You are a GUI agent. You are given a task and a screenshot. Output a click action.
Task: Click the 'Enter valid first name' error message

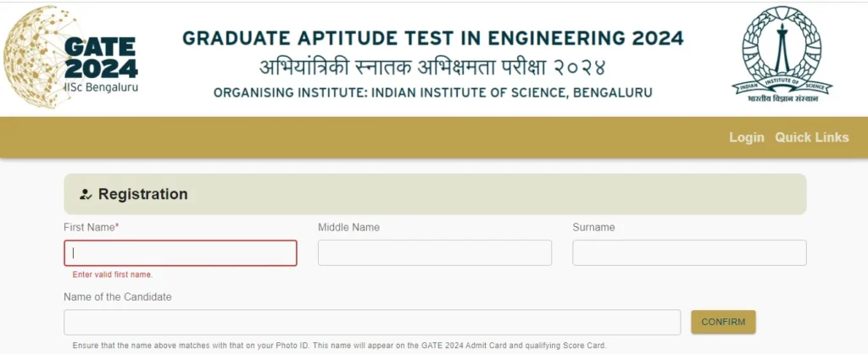click(113, 274)
